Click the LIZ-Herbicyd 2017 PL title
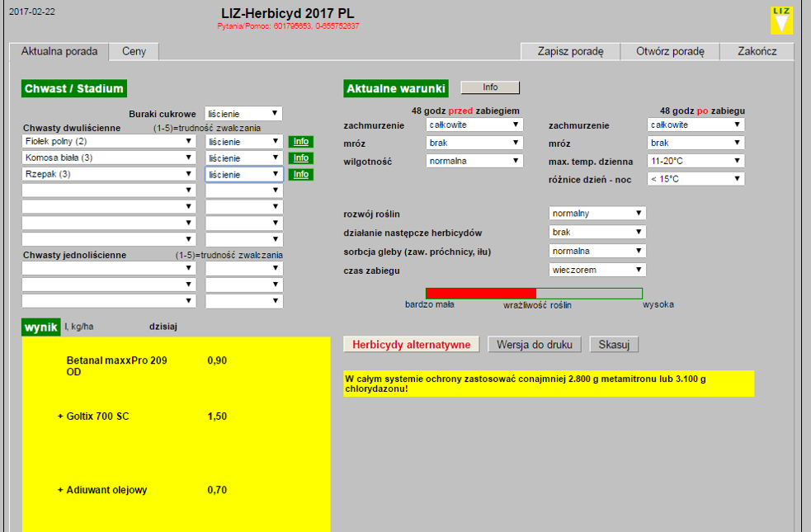This screenshot has height=532, width=811. [x=288, y=13]
